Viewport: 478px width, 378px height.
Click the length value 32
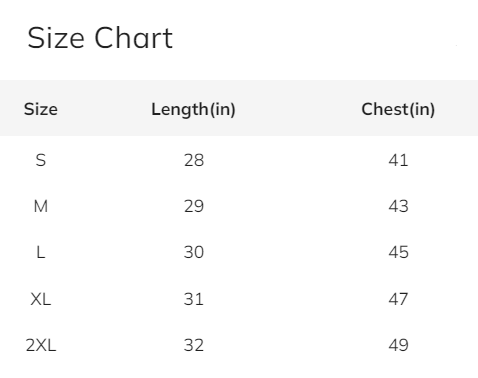(x=194, y=345)
